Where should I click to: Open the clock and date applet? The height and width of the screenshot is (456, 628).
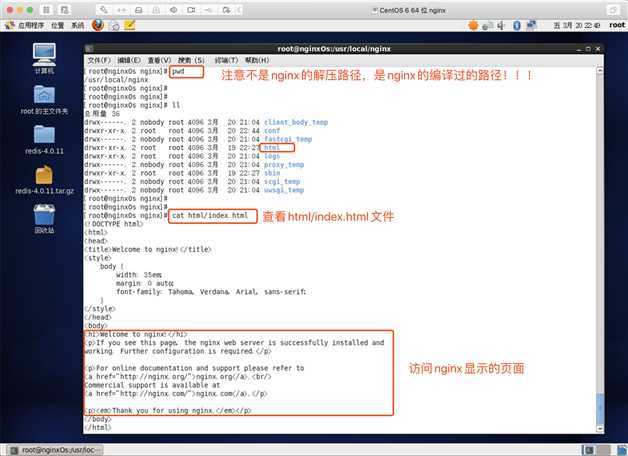[x=577, y=26]
